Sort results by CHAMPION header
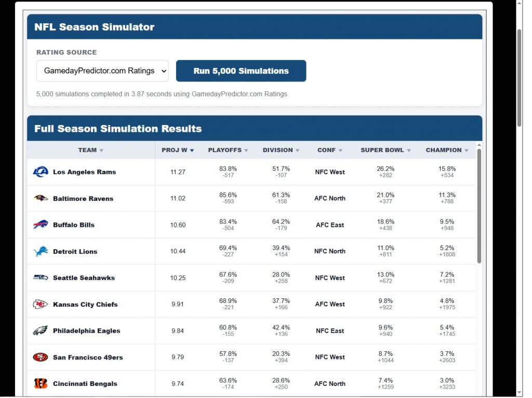Screen dimensions: 532x398 click(x=447, y=150)
